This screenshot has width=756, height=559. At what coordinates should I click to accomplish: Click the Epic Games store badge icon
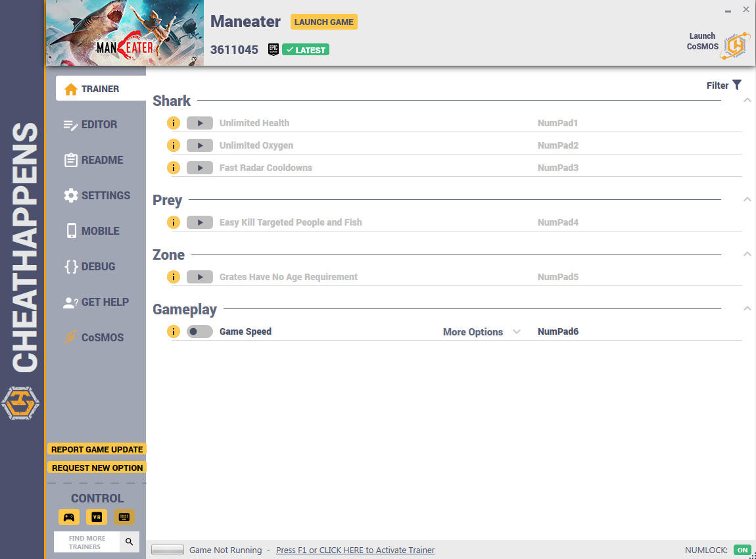(x=273, y=50)
